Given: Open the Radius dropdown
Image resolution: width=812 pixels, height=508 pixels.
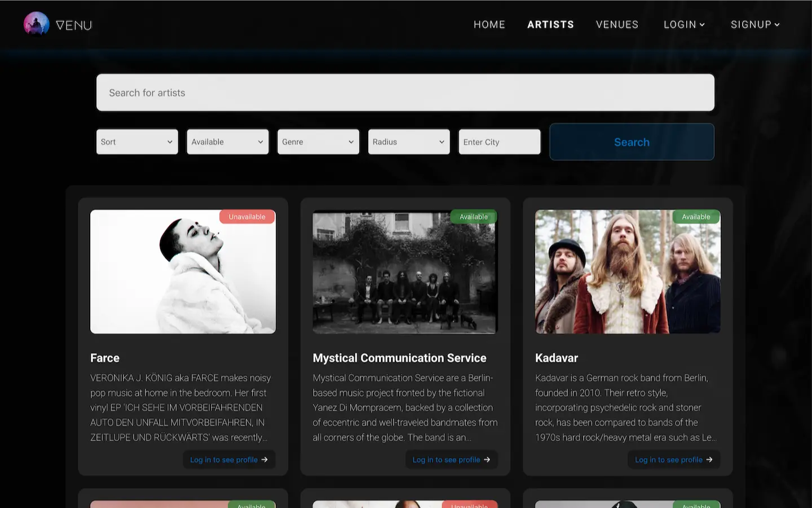Looking at the screenshot, I should (x=409, y=142).
